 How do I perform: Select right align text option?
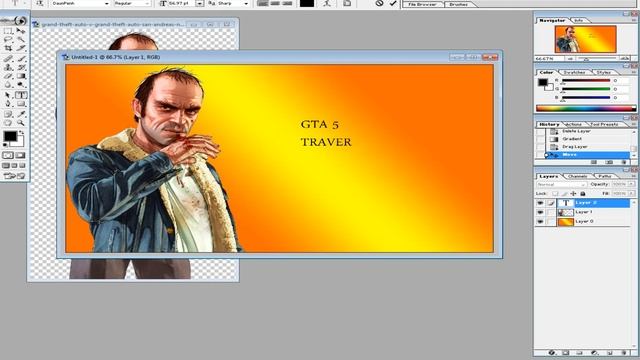pyautogui.click(x=287, y=3)
